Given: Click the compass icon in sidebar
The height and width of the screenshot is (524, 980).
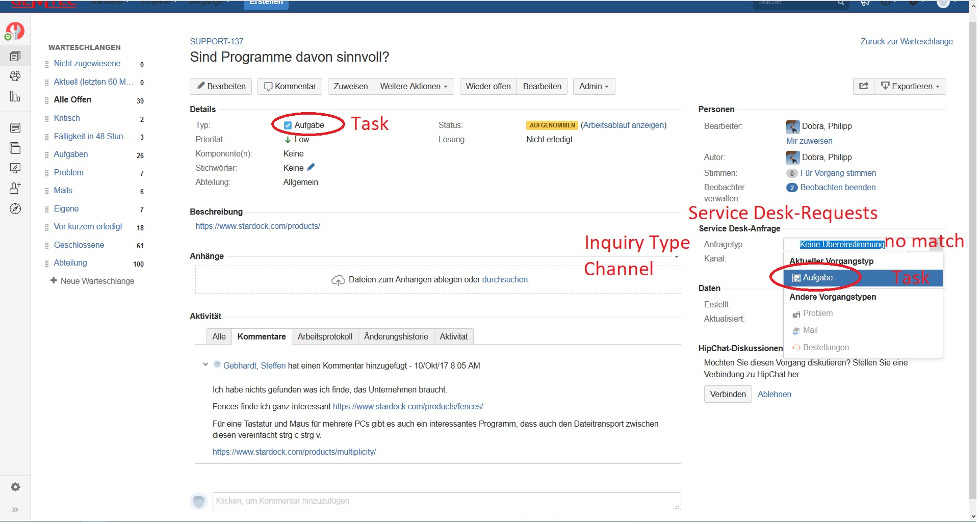Looking at the screenshot, I should coord(15,208).
